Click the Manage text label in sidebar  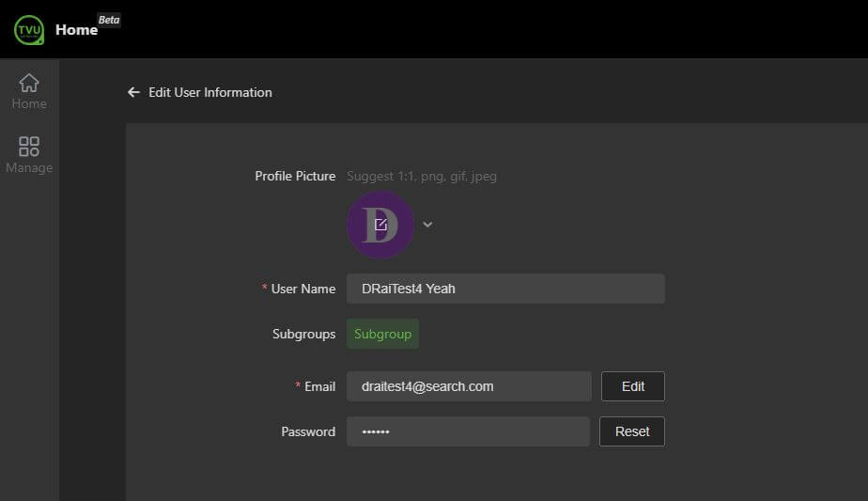29,168
